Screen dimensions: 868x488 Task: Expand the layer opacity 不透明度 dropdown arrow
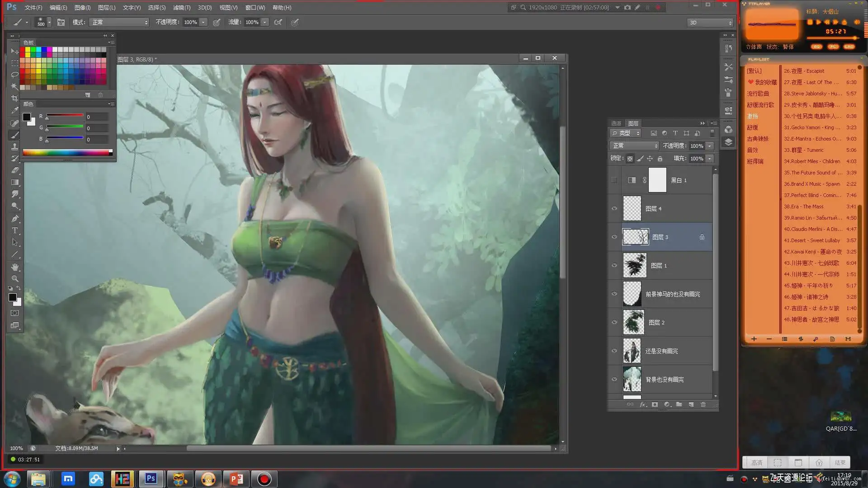(709, 146)
